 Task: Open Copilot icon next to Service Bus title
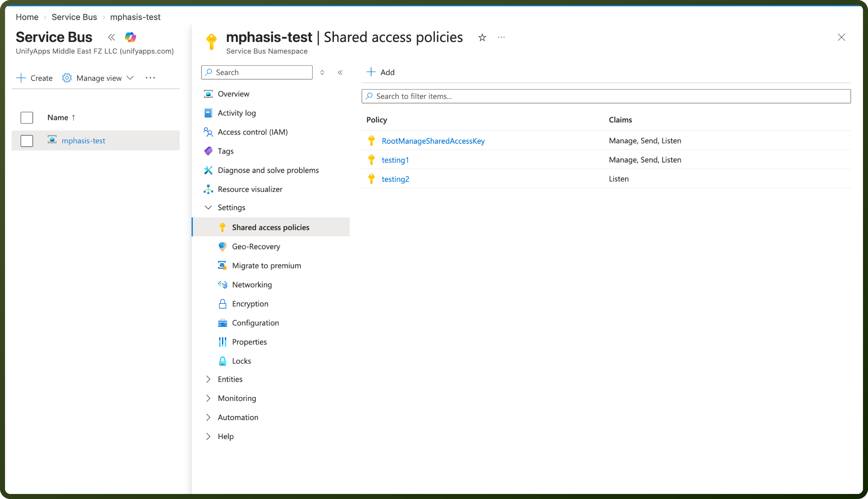click(130, 37)
